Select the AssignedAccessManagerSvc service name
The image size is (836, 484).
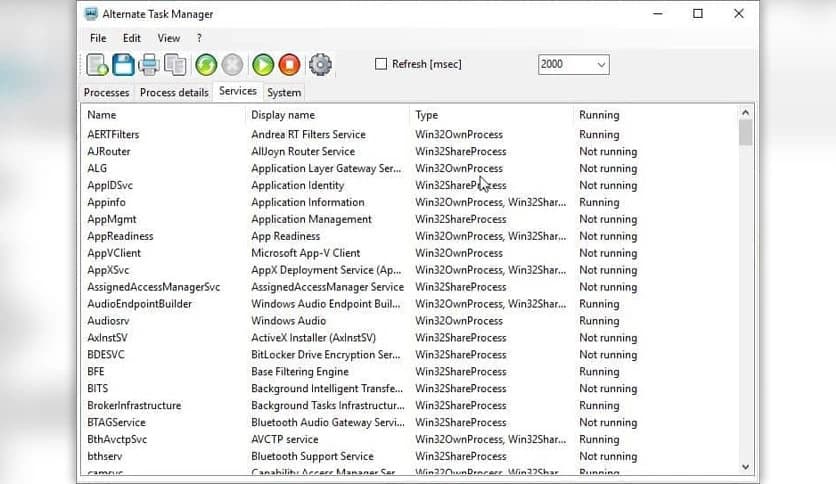coord(154,287)
